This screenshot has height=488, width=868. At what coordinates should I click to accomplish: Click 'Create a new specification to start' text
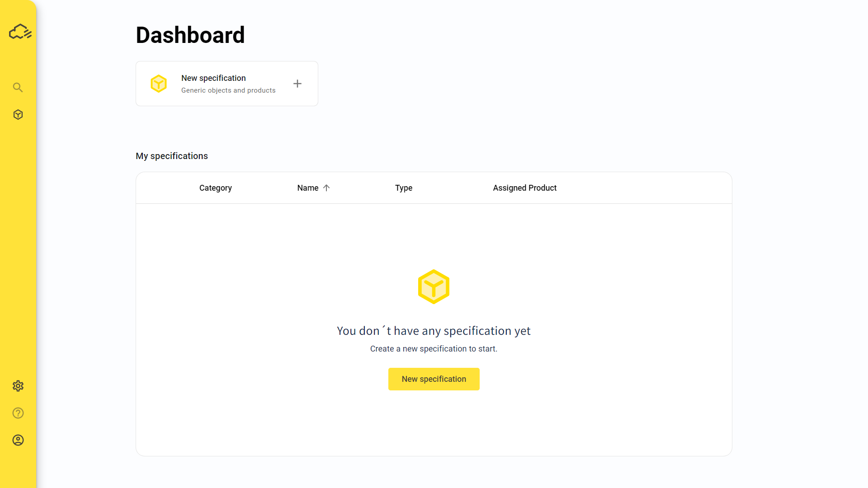click(433, 349)
